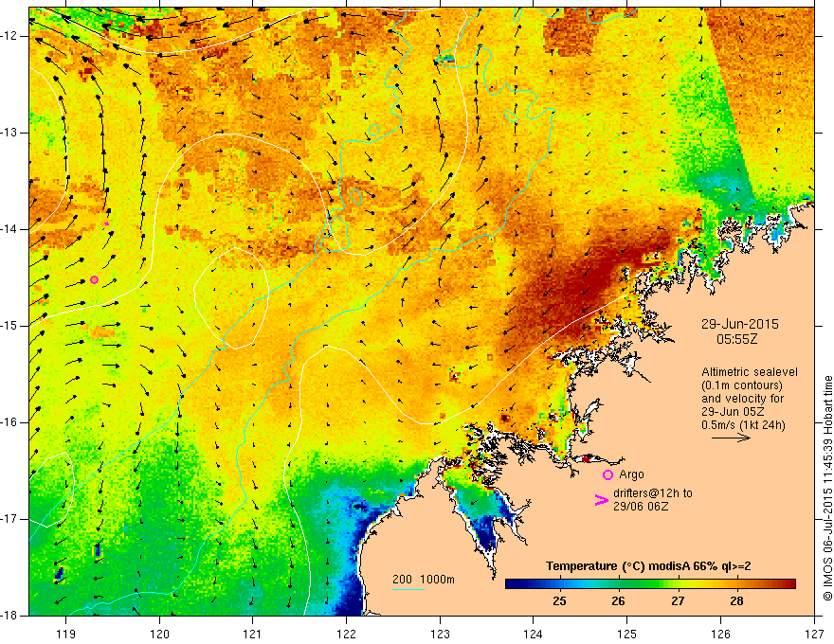The width and height of the screenshot is (834, 644).
Task: Click the Argo legend circle marker
Action: pos(607,475)
